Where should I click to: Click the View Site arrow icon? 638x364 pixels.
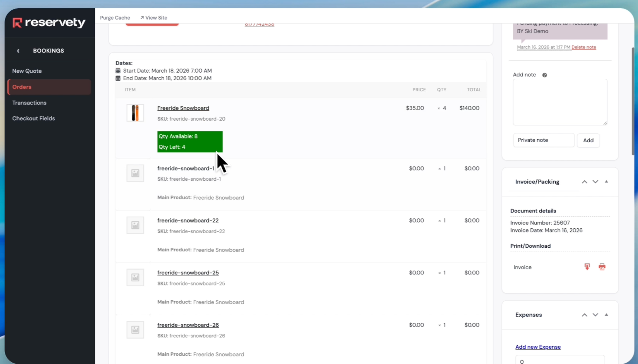(142, 18)
